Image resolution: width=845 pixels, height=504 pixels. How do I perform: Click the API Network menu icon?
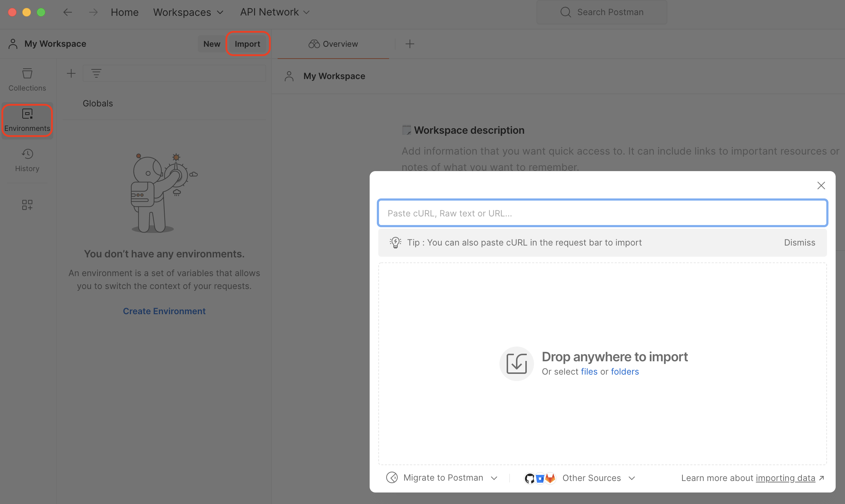(307, 12)
